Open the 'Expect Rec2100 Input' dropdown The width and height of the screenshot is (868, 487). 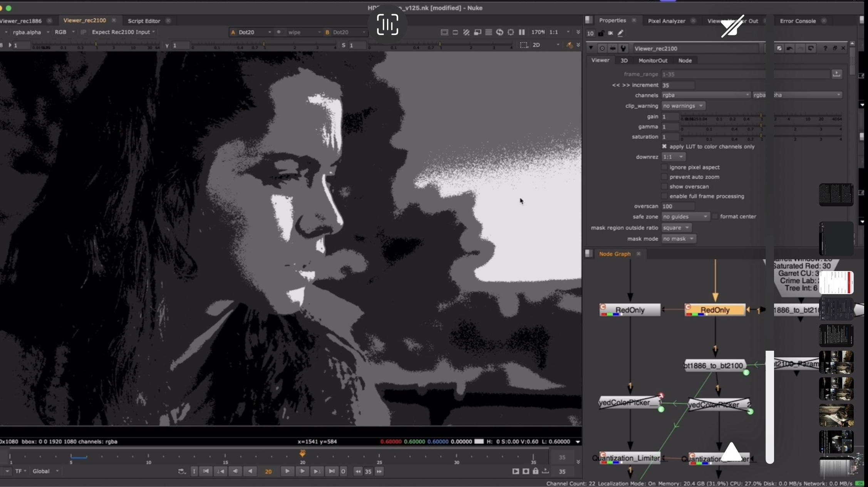click(123, 32)
